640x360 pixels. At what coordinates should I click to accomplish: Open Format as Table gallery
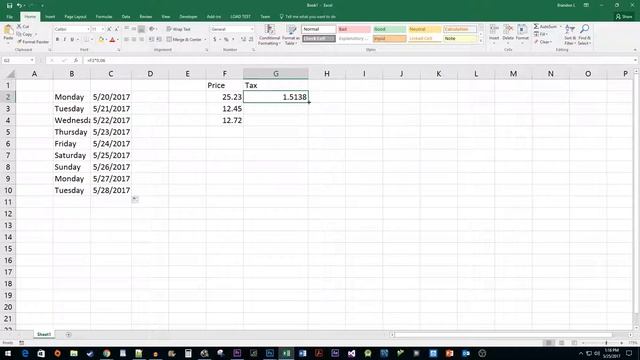click(x=291, y=35)
